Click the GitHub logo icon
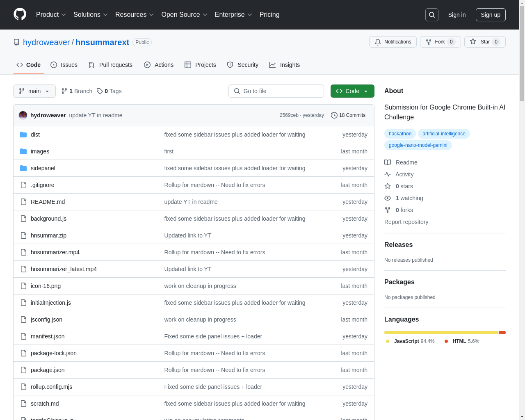The image size is (525, 420). click(x=20, y=14)
